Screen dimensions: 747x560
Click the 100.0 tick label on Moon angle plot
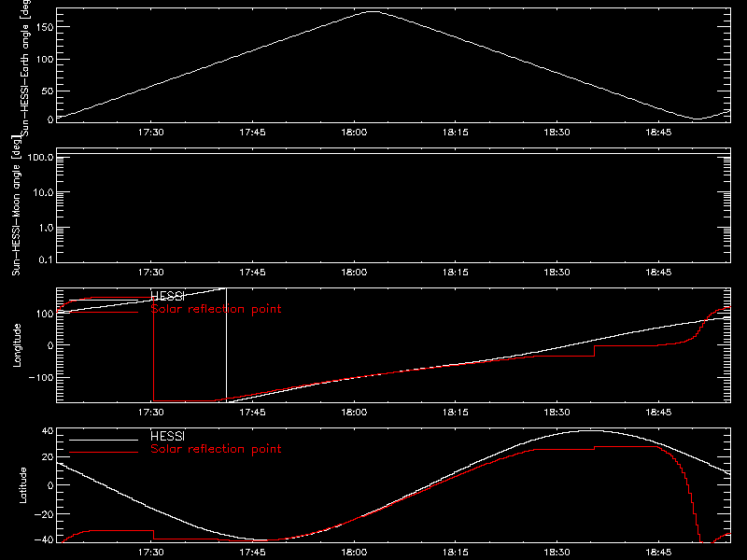click(x=40, y=158)
